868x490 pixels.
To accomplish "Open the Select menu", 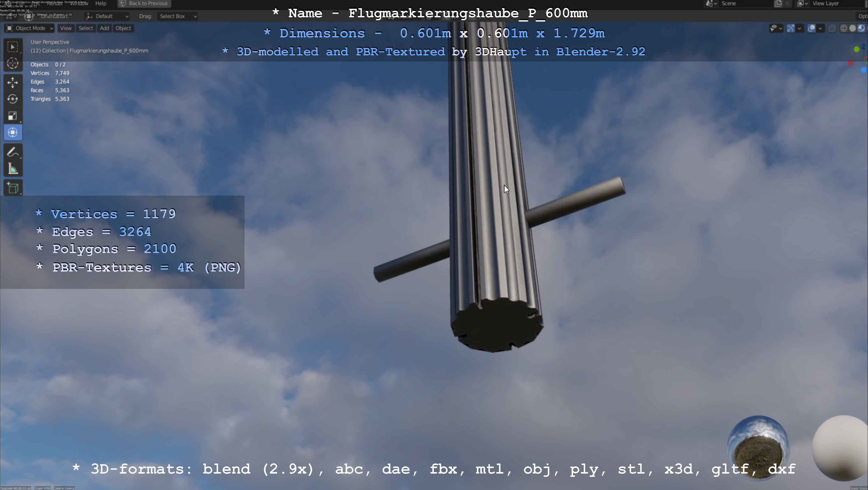I will tap(86, 28).
